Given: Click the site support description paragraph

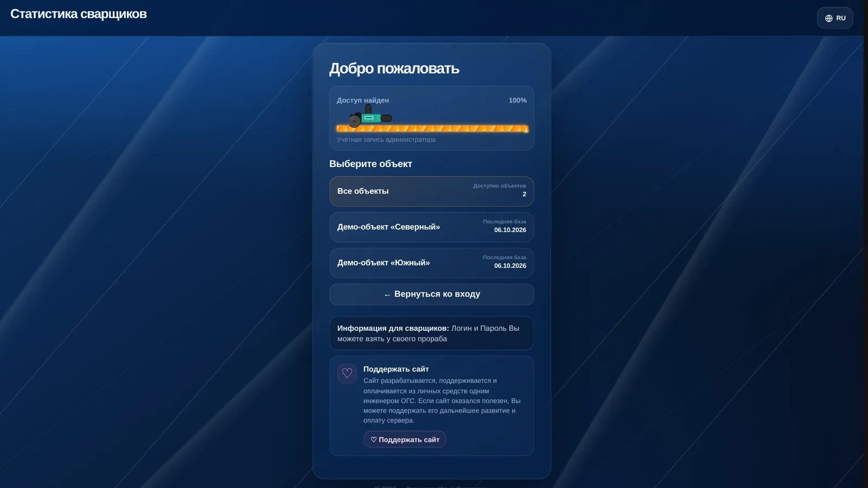Looking at the screenshot, I should (x=442, y=401).
